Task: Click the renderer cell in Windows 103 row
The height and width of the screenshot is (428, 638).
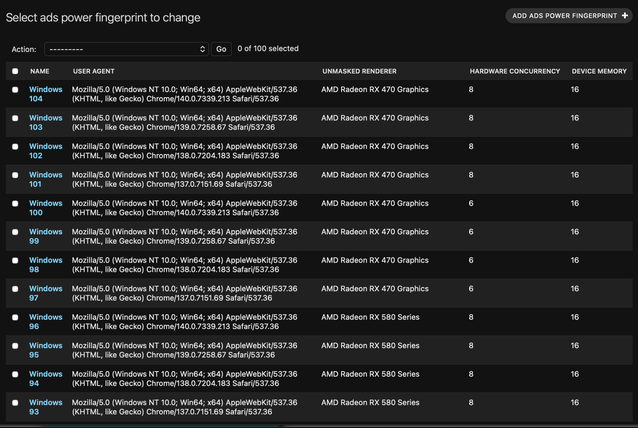Action: coord(375,118)
